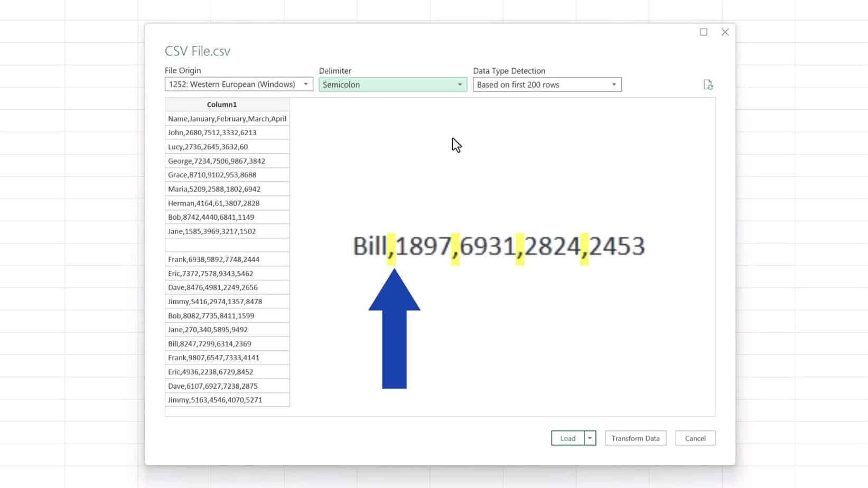The height and width of the screenshot is (488, 868).
Task: Cancel the CSV import dialog
Action: (x=695, y=438)
